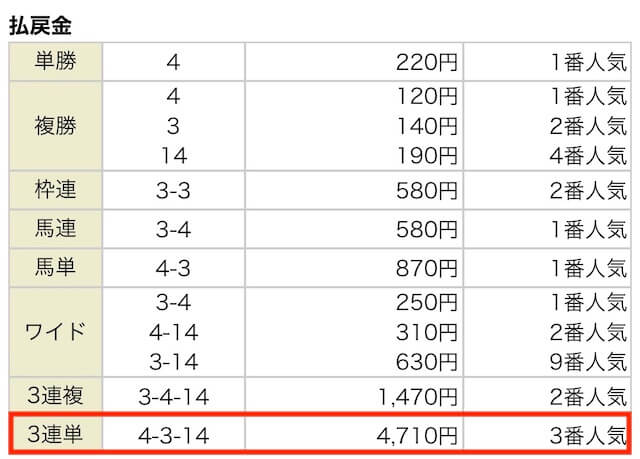Click the 190円 place payout

(427, 156)
